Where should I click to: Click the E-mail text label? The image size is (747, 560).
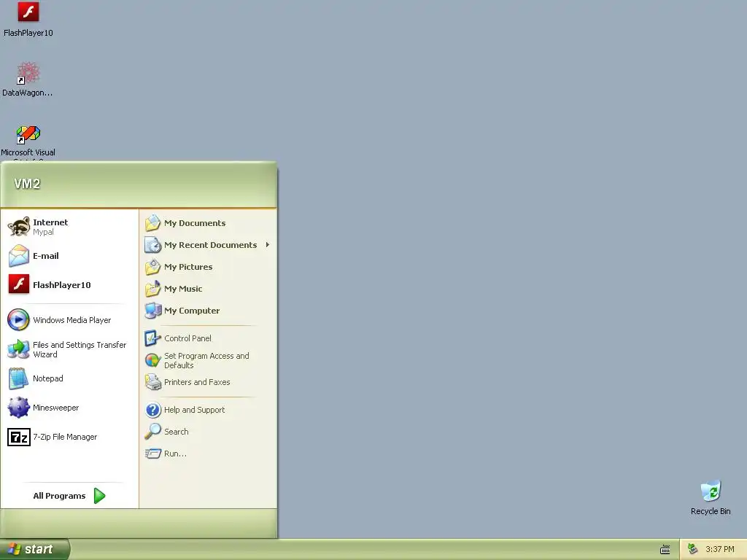tap(46, 256)
